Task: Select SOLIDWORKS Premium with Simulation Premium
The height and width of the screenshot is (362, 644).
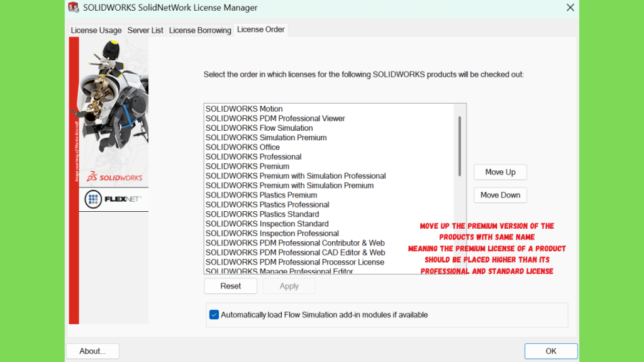Action: 329,185
